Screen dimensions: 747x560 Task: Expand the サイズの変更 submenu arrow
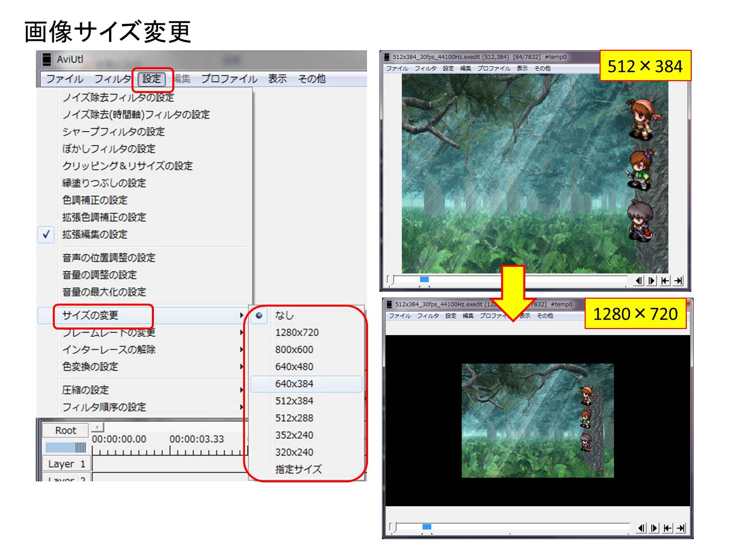[x=241, y=315]
